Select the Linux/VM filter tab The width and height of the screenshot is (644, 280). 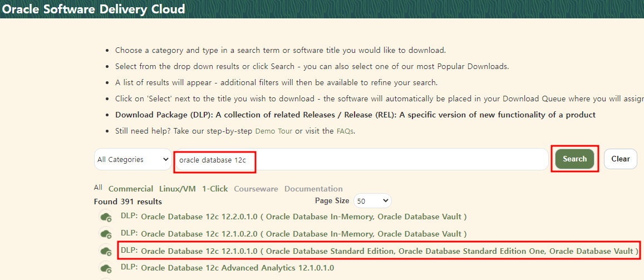pyautogui.click(x=178, y=189)
